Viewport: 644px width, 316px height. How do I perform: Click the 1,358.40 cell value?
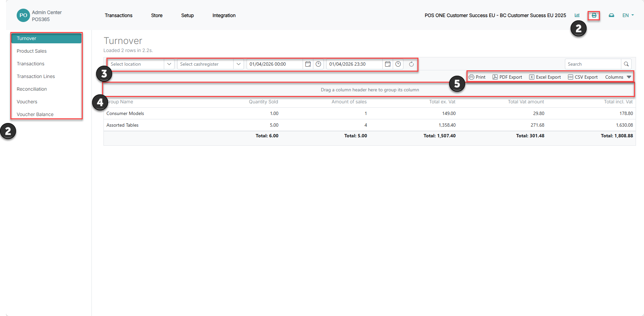[x=447, y=125]
